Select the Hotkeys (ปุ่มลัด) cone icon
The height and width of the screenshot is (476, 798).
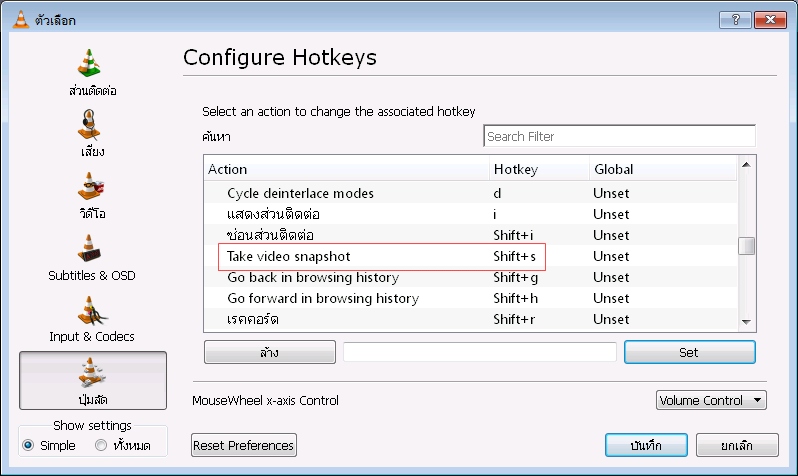coord(92,372)
